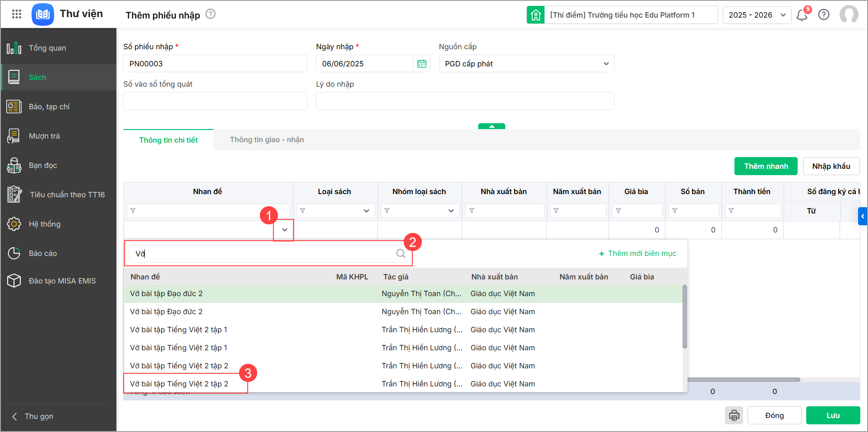Click the Nhà xuất bản table column header
868x432 pixels.
click(504, 192)
